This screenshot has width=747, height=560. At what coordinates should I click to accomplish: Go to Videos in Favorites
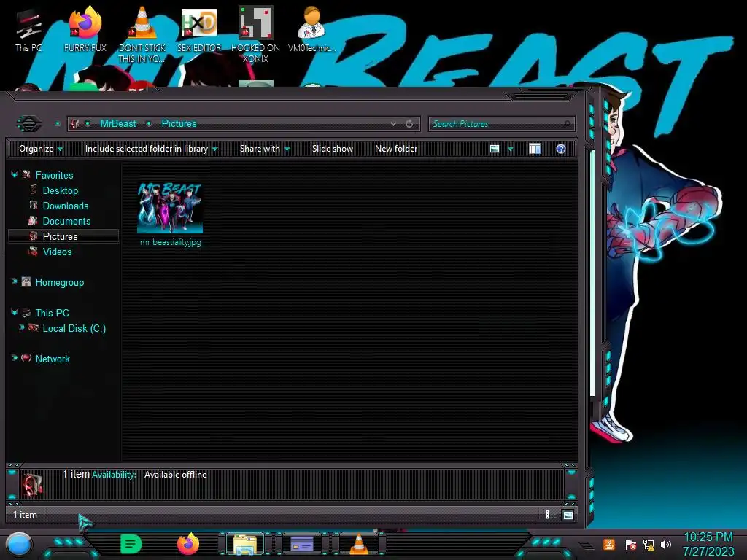coord(57,252)
